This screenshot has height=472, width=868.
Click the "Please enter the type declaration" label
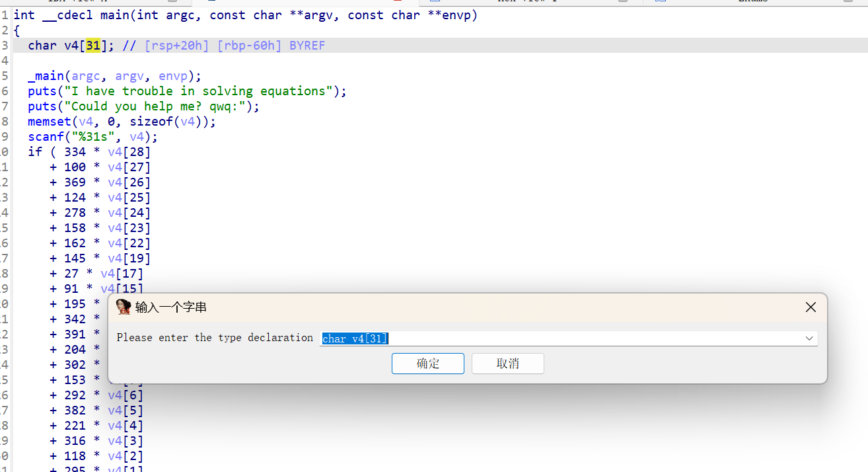click(x=215, y=338)
